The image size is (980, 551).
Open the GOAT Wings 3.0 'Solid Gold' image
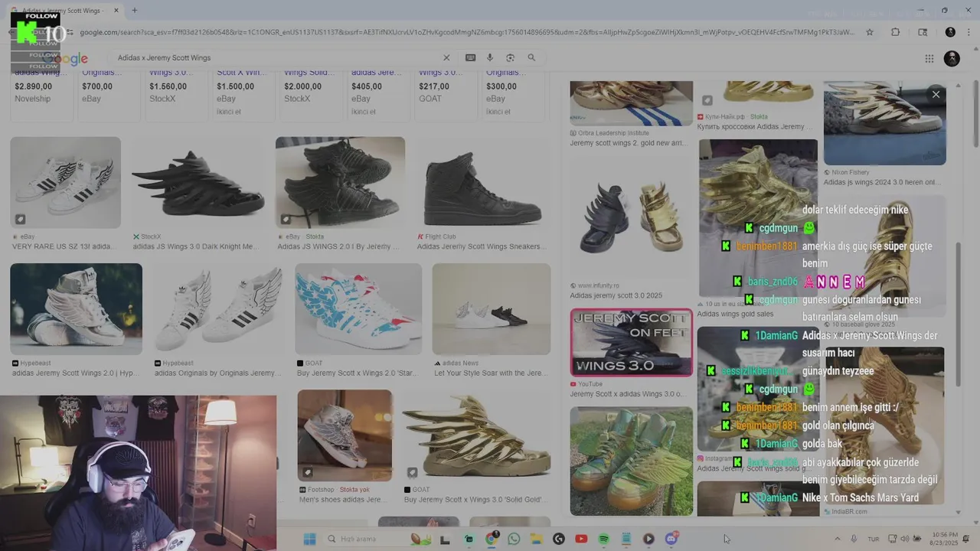476,435
